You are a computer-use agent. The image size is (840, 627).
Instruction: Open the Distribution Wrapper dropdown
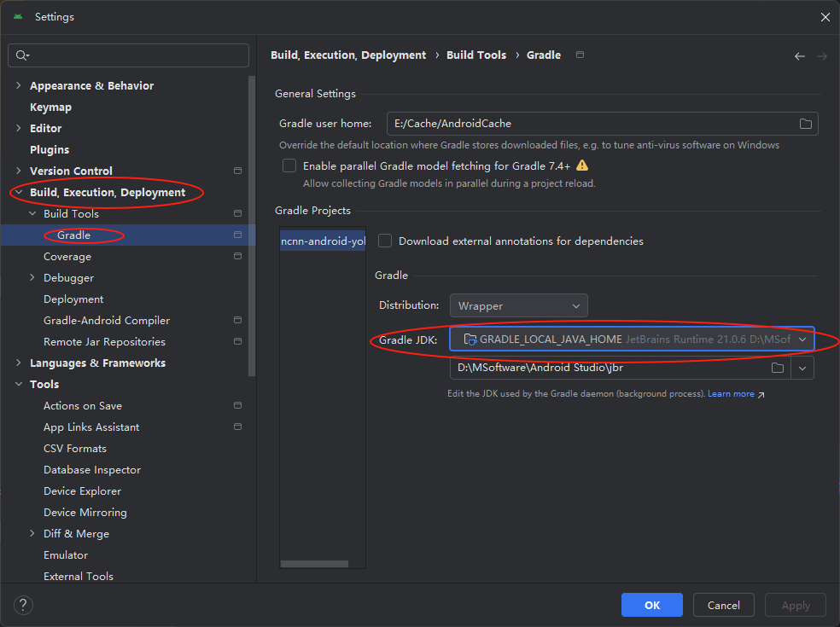click(518, 305)
